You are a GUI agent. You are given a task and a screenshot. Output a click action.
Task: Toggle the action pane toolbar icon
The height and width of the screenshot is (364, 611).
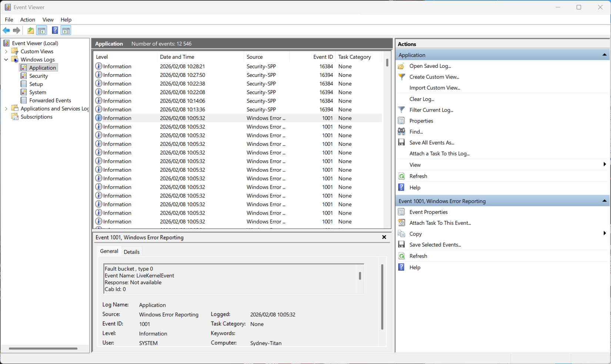[x=66, y=30]
